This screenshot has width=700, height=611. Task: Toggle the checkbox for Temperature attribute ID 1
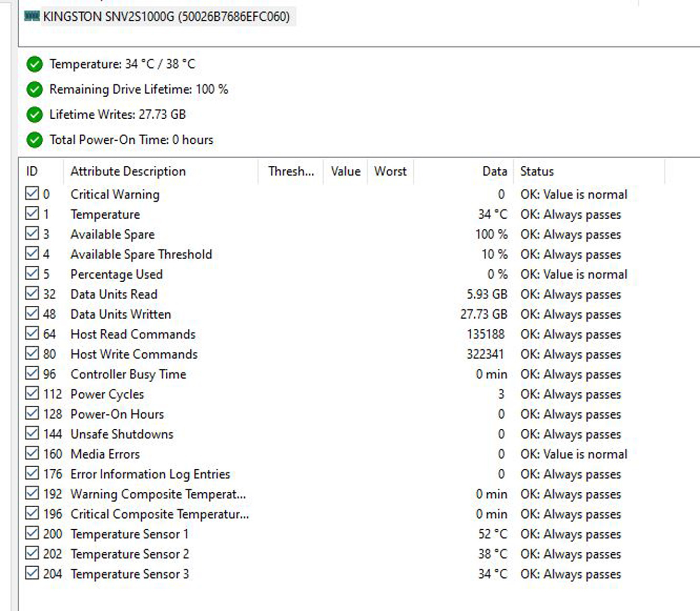point(32,213)
